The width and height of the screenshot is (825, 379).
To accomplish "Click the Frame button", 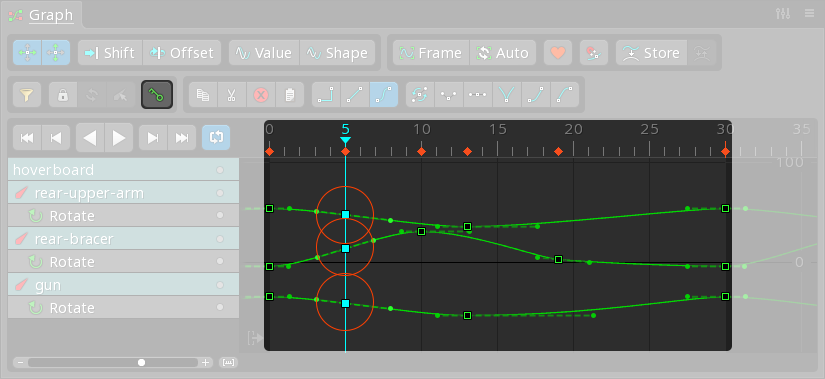I will [431, 53].
